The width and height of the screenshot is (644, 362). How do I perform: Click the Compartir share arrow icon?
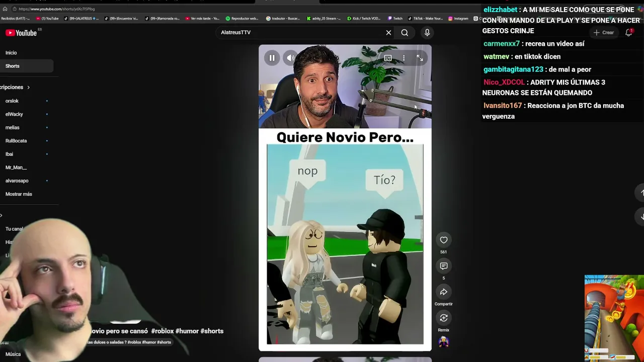click(x=443, y=292)
